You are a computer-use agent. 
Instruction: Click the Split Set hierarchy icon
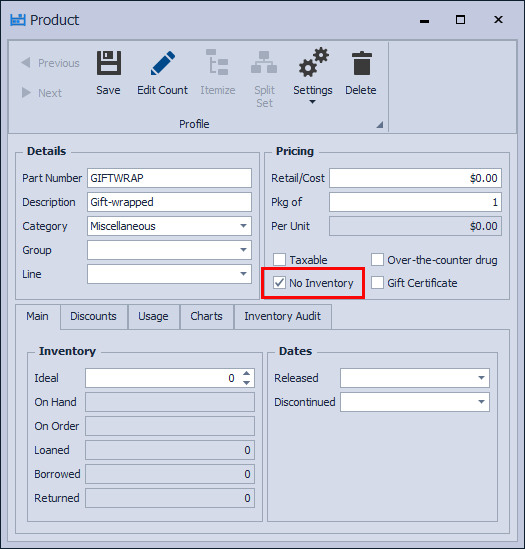click(x=264, y=62)
